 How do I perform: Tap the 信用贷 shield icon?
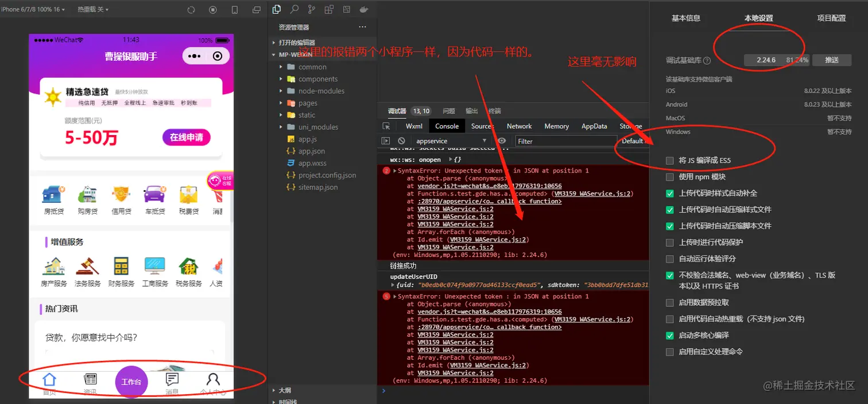click(x=121, y=195)
